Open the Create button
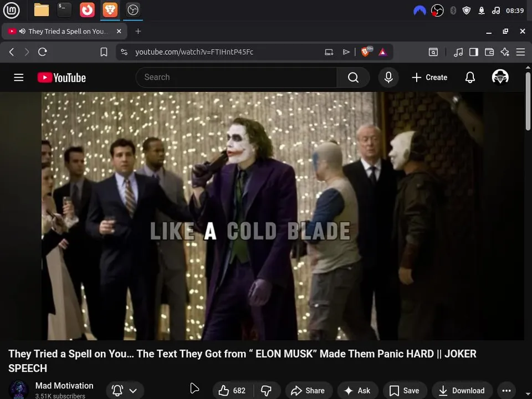The width and height of the screenshot is (532, 399). (429, 78)
